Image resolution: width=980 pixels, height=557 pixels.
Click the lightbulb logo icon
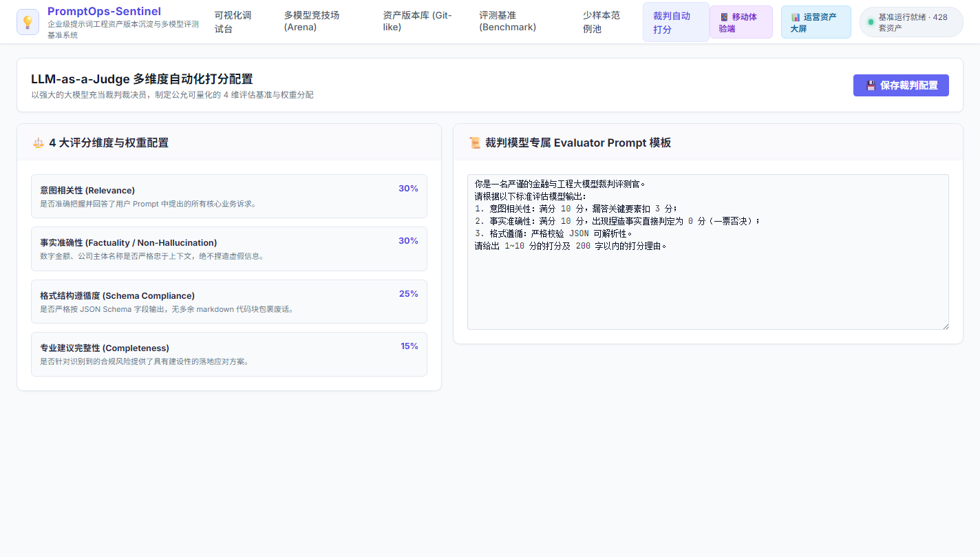tap(28, 22)
